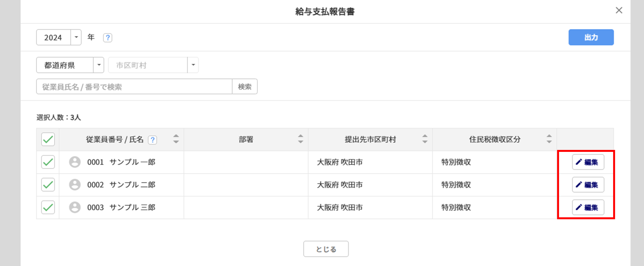The width and height of the screenshot is (644, 266).
Task: Edit row for 0002 サンプル 二郎
Action: 588,185
